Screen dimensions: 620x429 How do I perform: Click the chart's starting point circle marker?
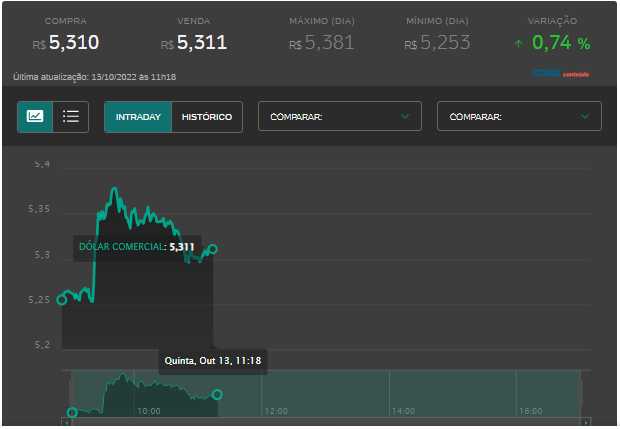(62, 299)
